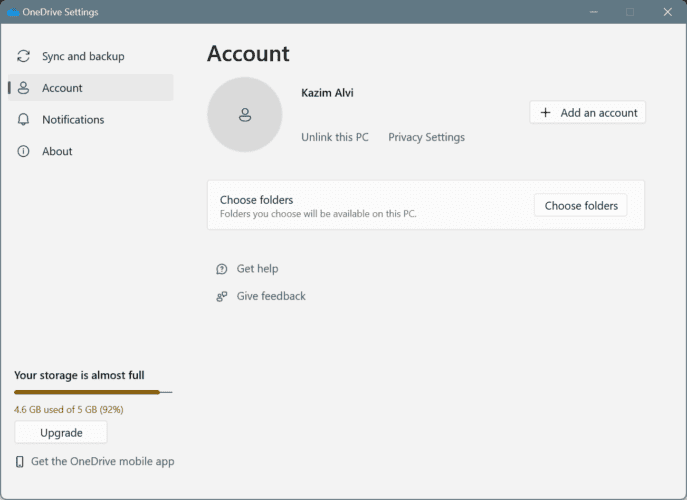687x500 pixels.
Task: Open the Privacy Settings link
Action: pyautogui.click(x=426, y=137)
